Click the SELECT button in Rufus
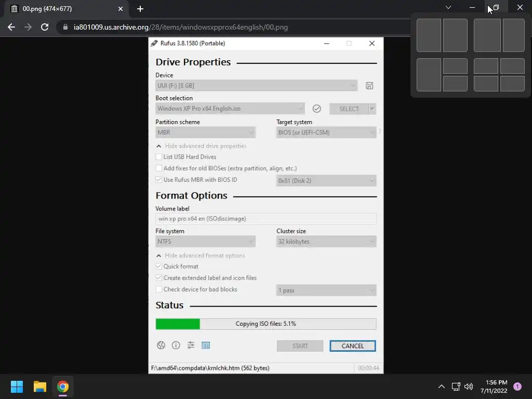 (x=349, y=109)
